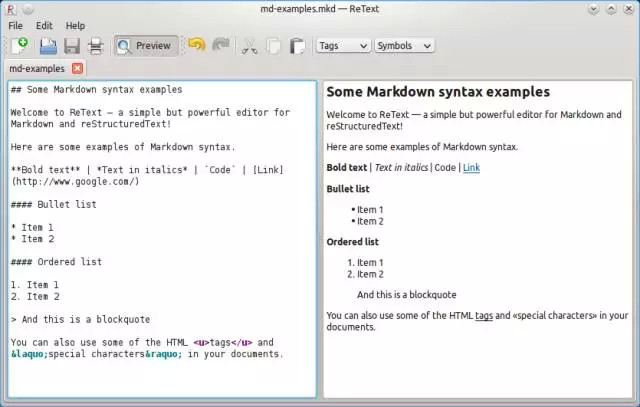Close the md-examples tab with the red X
The width and height of the screenshot is (640, 407).
[77, 68]
